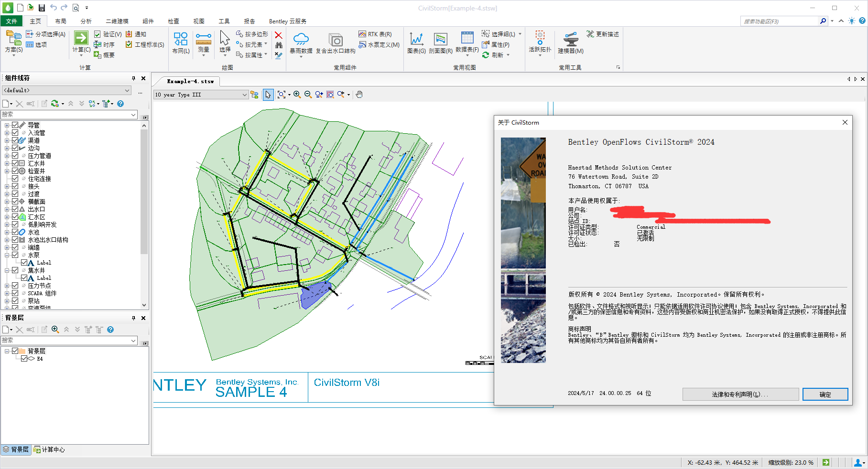
Task: Collapse the 集水井 tree node
Action: point(7,270)
